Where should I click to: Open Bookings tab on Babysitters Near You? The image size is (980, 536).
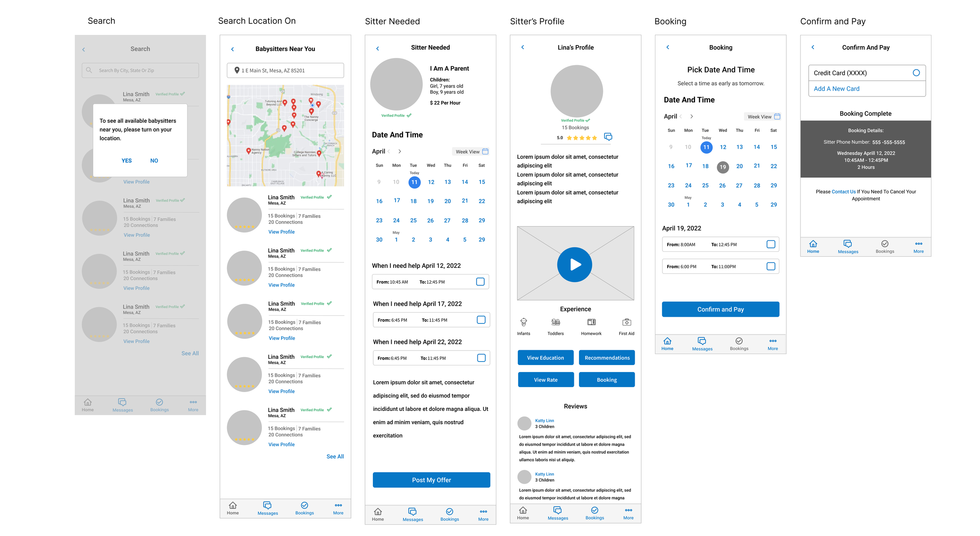coord(304,505)
